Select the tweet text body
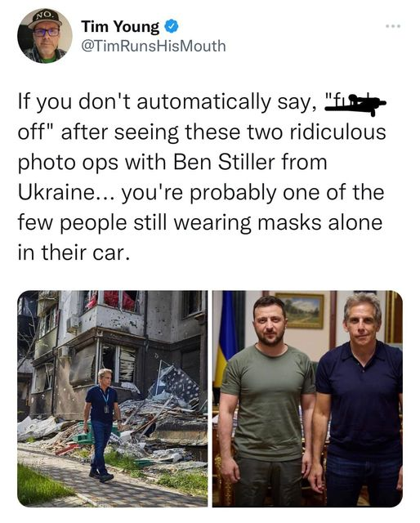 (202, 177)
